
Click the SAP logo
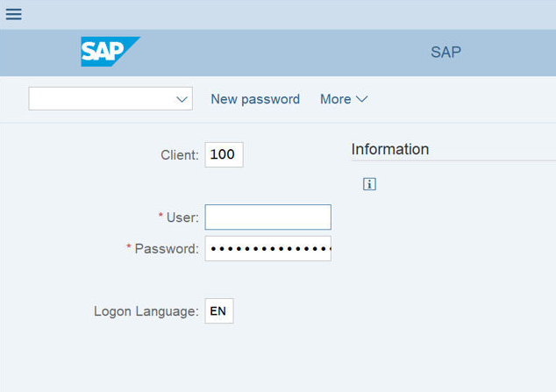110,52
